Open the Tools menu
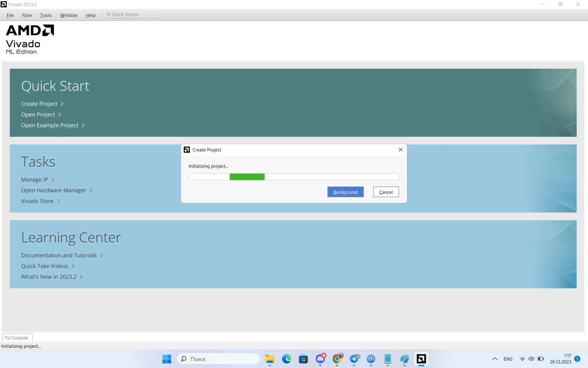 click(x=46, y=15)
